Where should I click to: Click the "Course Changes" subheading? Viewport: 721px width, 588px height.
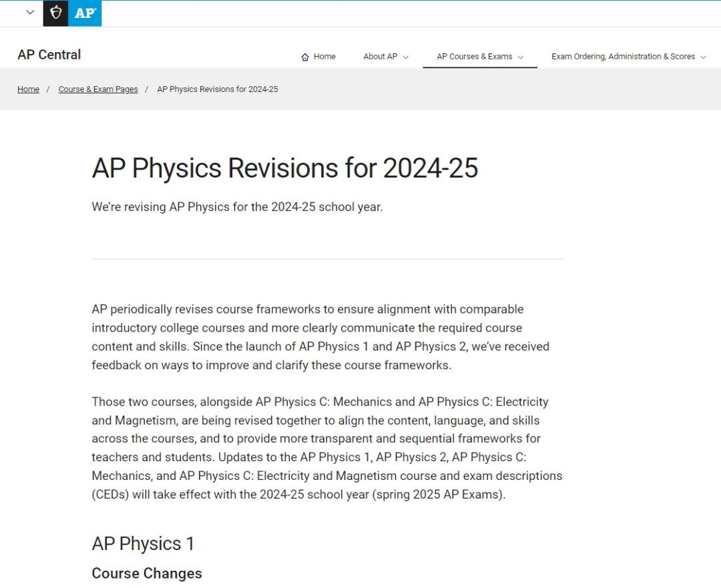tap(147, 573)
